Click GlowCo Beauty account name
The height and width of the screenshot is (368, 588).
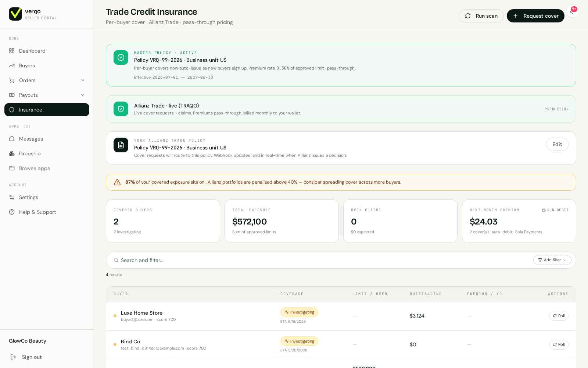(x=28, y=341)
